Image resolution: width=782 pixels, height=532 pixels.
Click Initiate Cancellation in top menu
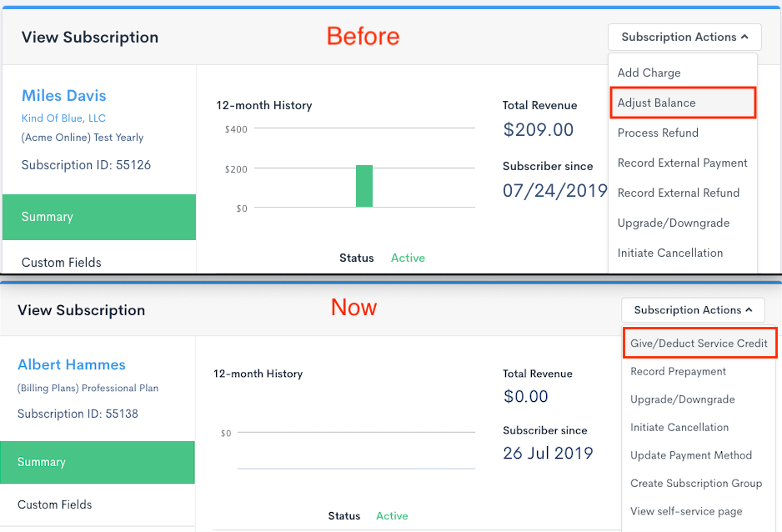[669, 253]
